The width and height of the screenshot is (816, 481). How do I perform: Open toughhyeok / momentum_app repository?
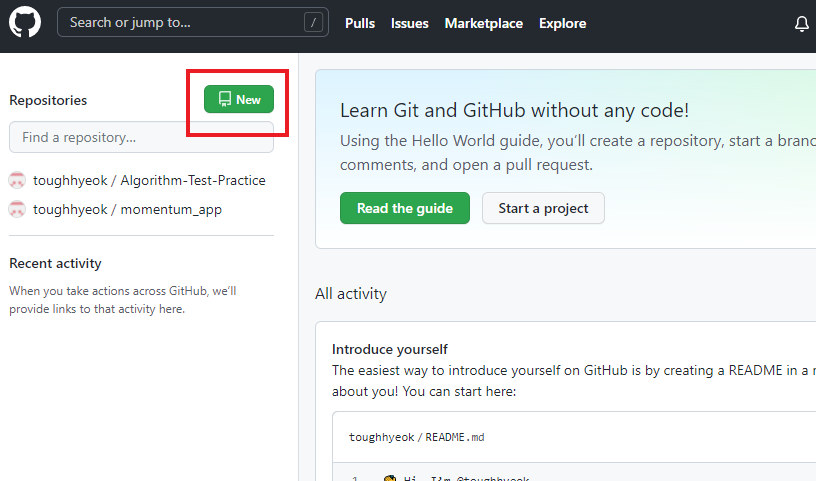click(x=128, y=209)
